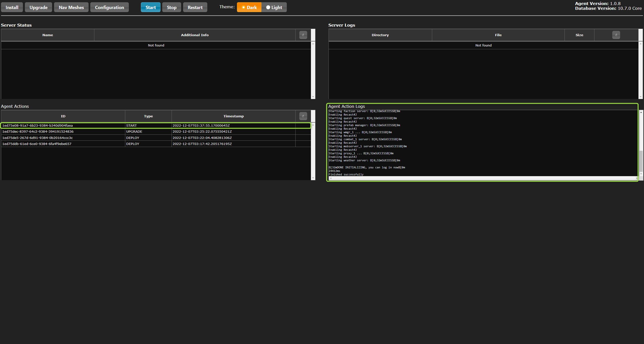Open the Configuration page
Image resolution: width=644 pixels, height=344 pixels.
[x=109, y=7]
